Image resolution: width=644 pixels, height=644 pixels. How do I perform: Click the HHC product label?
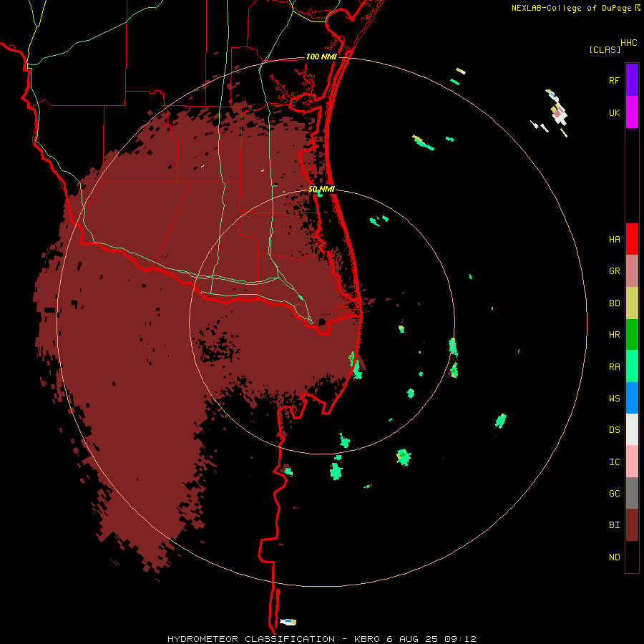coord(628,43)
